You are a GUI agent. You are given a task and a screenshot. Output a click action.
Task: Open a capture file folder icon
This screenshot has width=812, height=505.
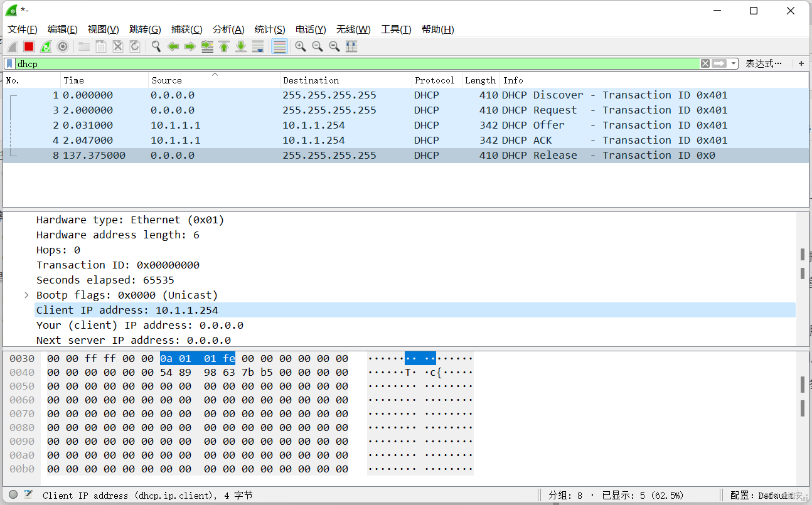(83, 46)
